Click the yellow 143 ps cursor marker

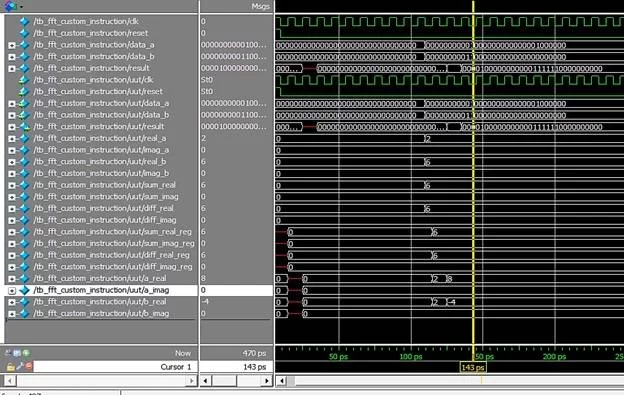pyautogui.click(x=473, y=368)
